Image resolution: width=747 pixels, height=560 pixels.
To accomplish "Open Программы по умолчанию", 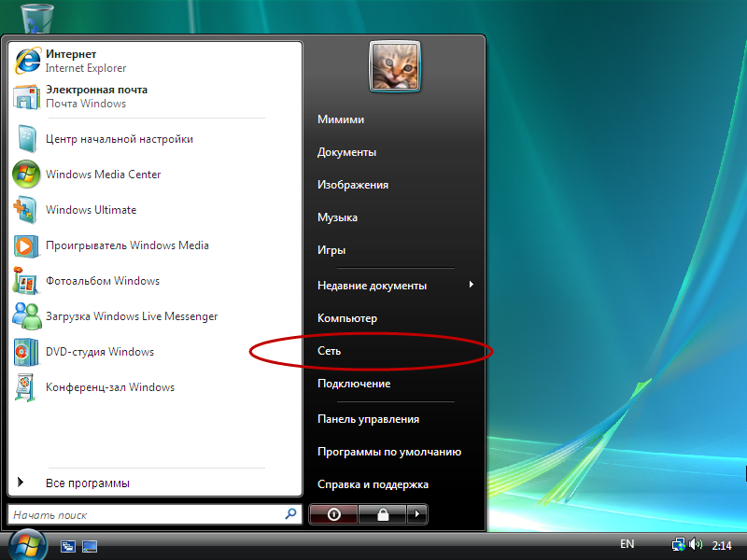I will (389, 452).
